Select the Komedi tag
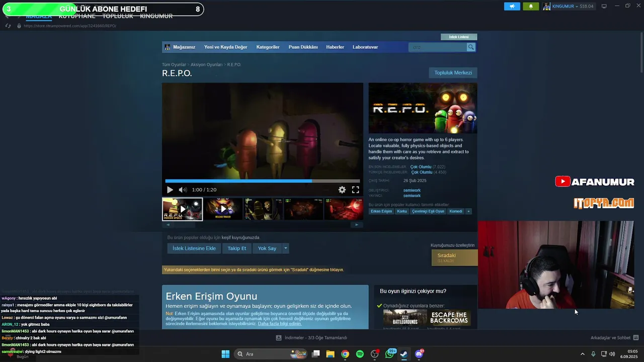 click(x=456, y=211)
